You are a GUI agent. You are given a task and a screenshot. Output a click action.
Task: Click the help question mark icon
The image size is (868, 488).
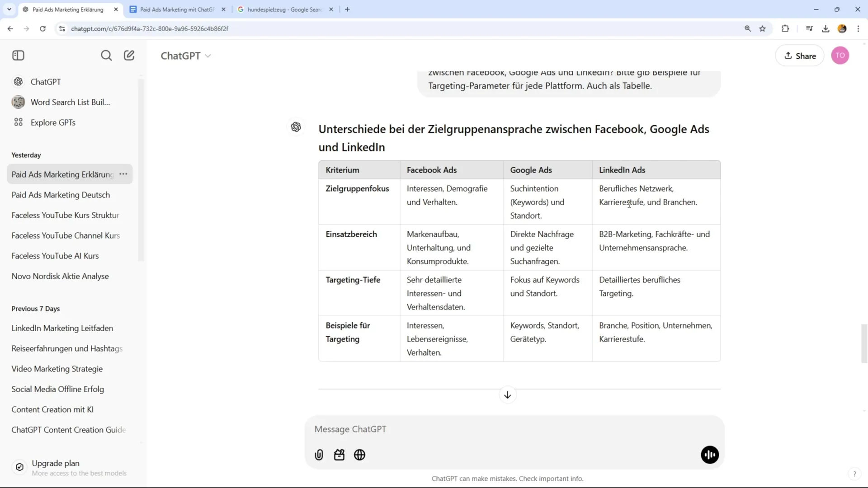[854, 474]
